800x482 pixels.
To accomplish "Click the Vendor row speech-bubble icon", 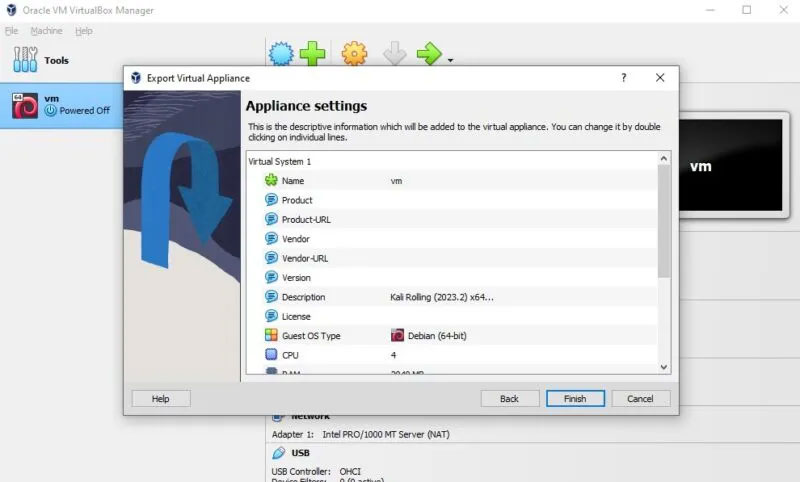I will [271, 238].
